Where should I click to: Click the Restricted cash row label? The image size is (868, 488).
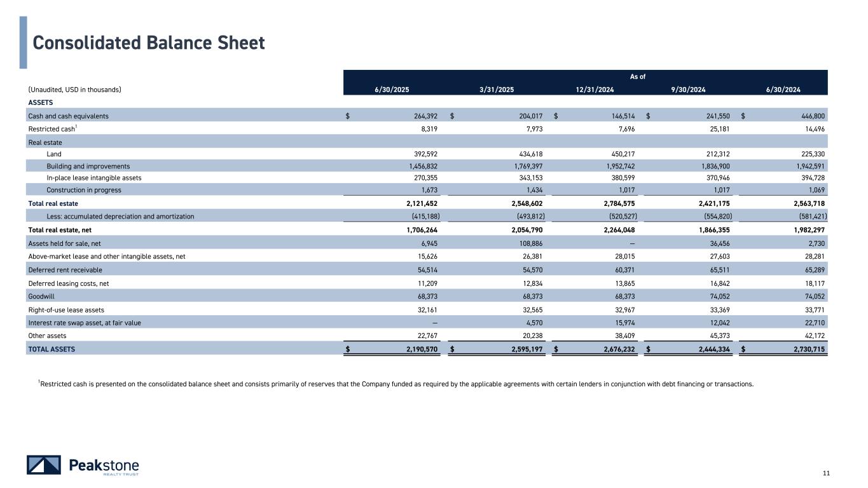pos(53,130)
